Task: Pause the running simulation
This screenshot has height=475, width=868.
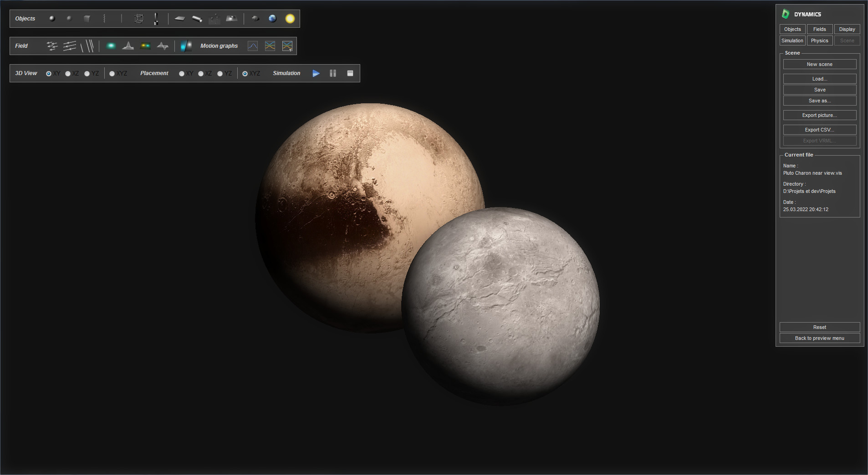Action: click(333, 73)
